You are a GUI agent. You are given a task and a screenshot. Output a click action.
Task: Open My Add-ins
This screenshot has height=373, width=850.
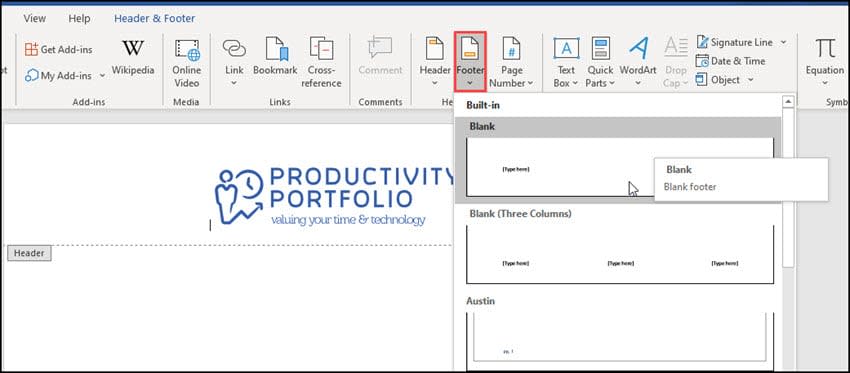pyautogui.click(x=59, y=75)
